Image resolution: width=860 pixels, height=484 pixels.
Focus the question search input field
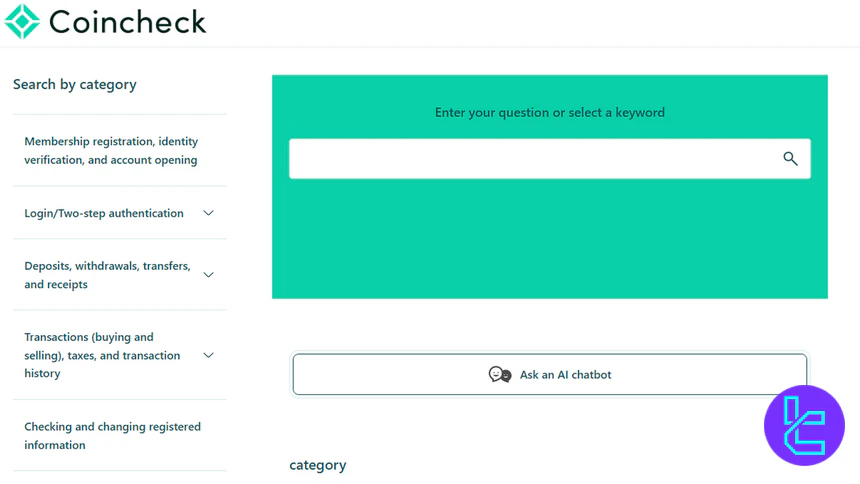pyautogui.click(x=530, y=159)
